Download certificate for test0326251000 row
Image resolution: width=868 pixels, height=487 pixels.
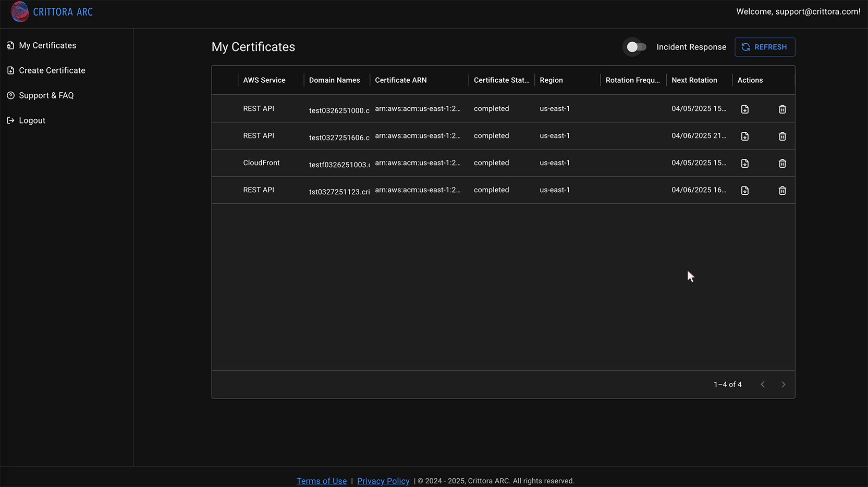point(745,109)
